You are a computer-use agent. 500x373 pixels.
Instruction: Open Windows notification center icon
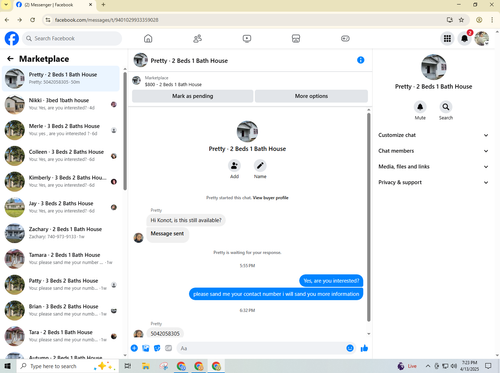pyautogui.click(x=488, y=366)
